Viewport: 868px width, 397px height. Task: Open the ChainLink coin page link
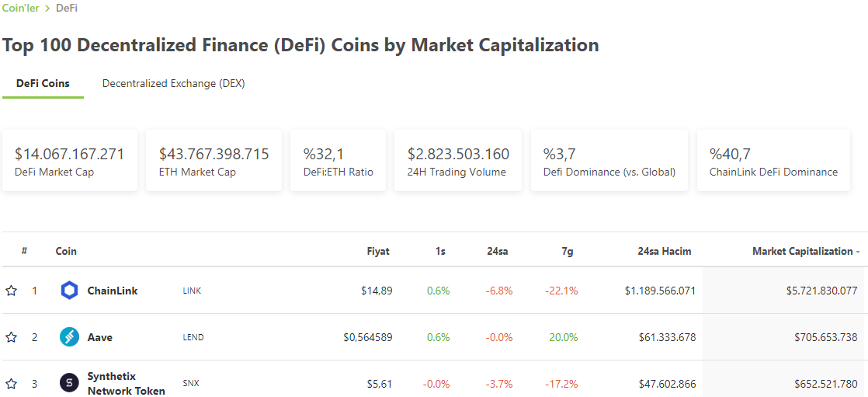[x=113, y=291]
